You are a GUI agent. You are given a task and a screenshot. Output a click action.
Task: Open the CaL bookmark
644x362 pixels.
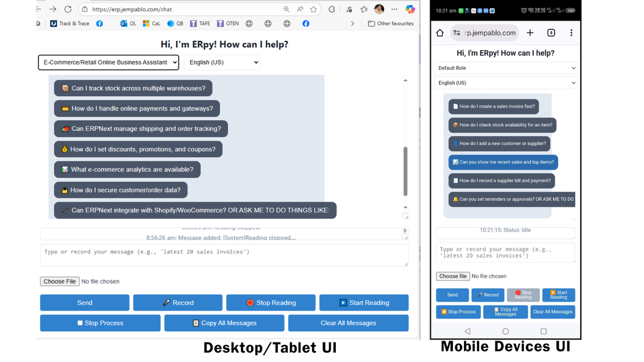(x=151, y=23)
